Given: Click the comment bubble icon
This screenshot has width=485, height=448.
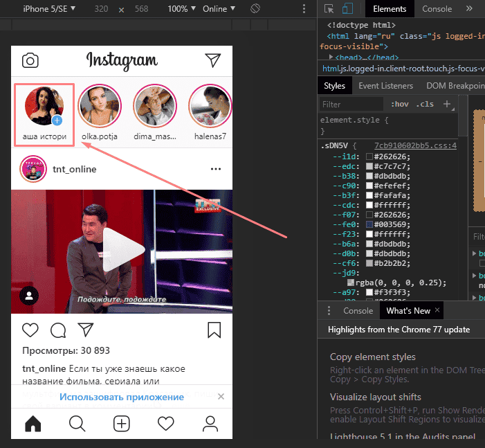Looking at the screenshot, I should coord(58,330).
